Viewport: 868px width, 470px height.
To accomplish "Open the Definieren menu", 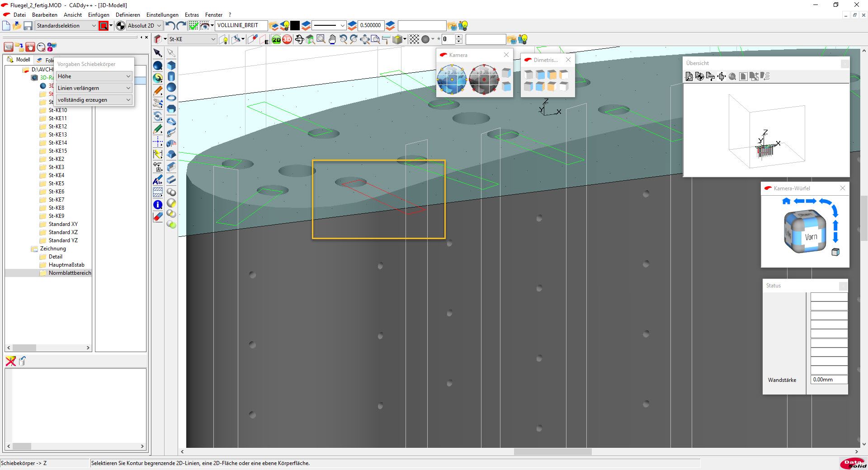I will (x=128, y=15).
